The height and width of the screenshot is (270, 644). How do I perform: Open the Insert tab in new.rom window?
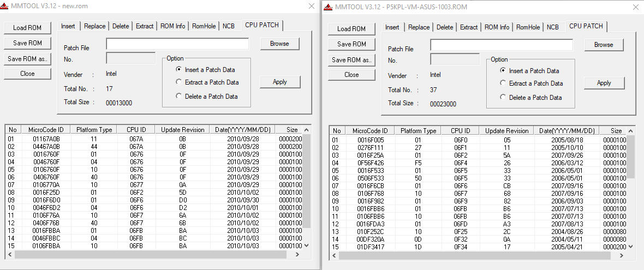68,26
